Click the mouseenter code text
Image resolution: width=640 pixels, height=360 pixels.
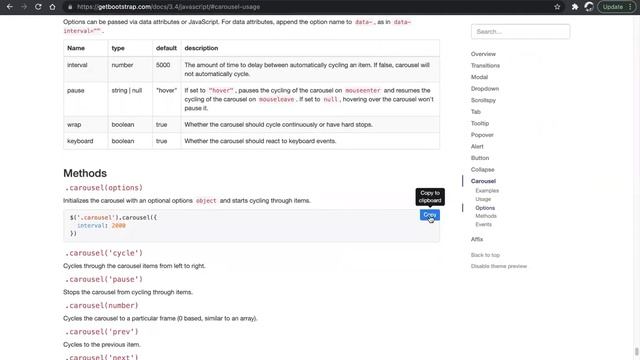click(x=362, y=90)
